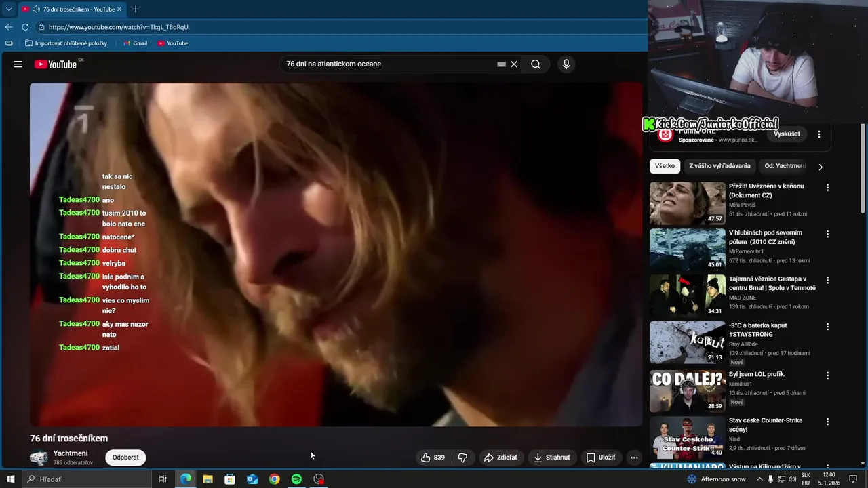
Task: Open thumbnail of Přežít! Uvězněna v kaňonu
Action: pos(687,203)
